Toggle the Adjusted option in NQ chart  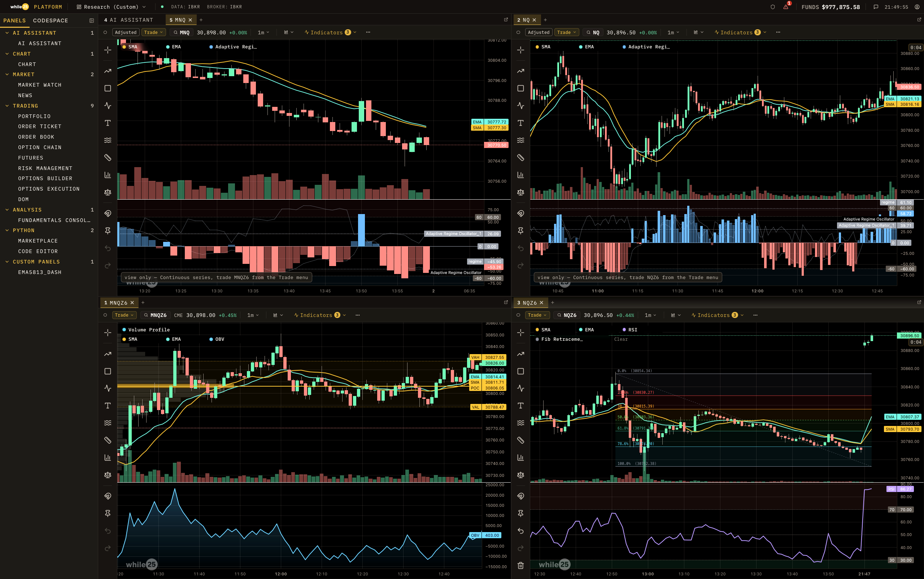pos(539,32)
